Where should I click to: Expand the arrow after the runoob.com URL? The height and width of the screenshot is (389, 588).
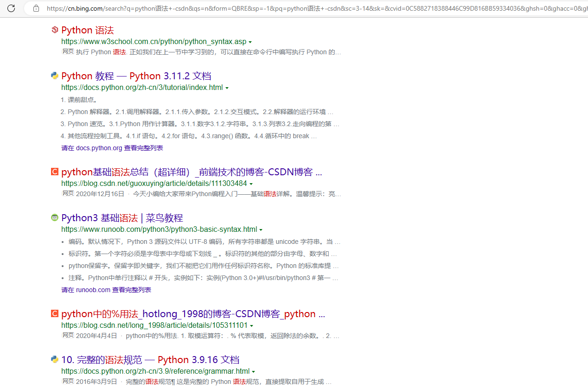pos(261,230)
